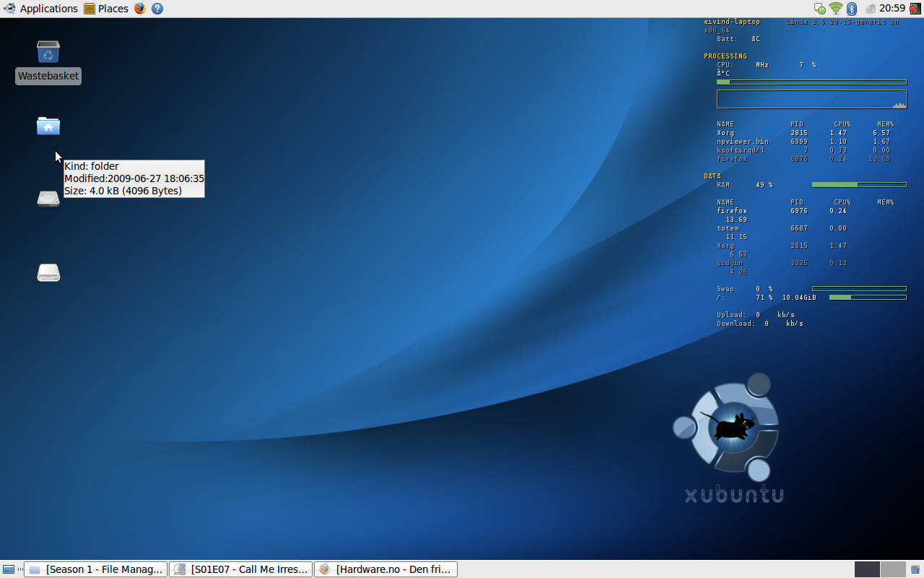Open the volume speaker icon
Viewport: 924px width, 578px height.
pos(870,9)
